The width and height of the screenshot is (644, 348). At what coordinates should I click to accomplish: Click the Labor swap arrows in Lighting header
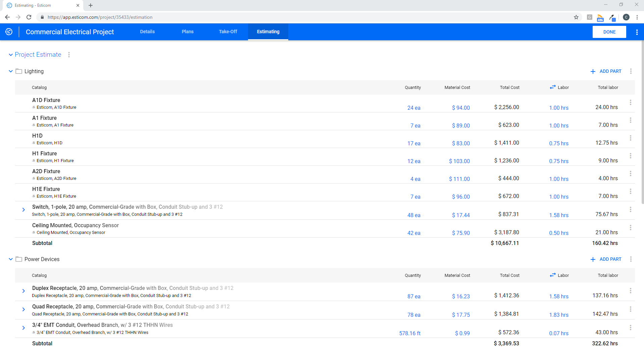(552, 87)
